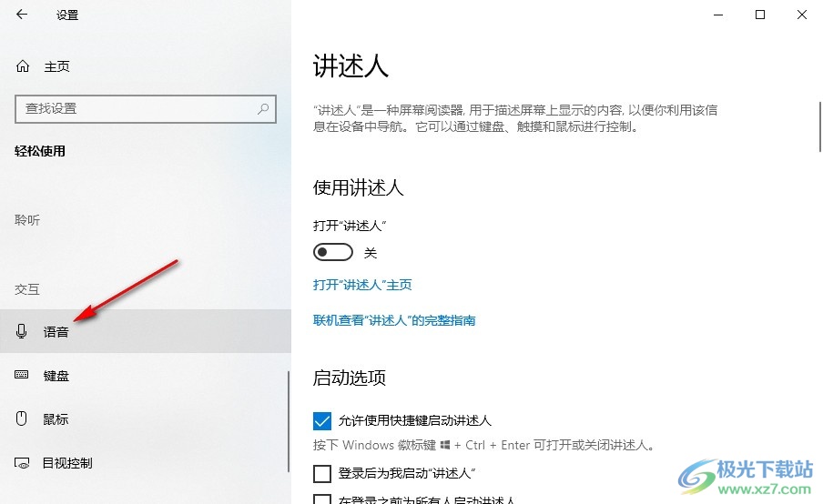Check the 在登录之前为所有人启动讲述人 checkbox
Screen dimensions: 823x504
321,499
